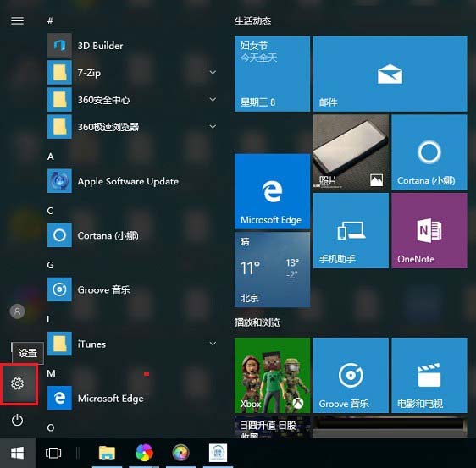Open the OneNote tile

point(429,230)
